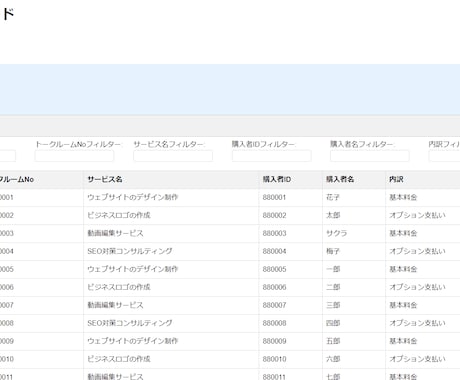
Task: Click the 購入者名 column header
Action: tap(340, 179)
